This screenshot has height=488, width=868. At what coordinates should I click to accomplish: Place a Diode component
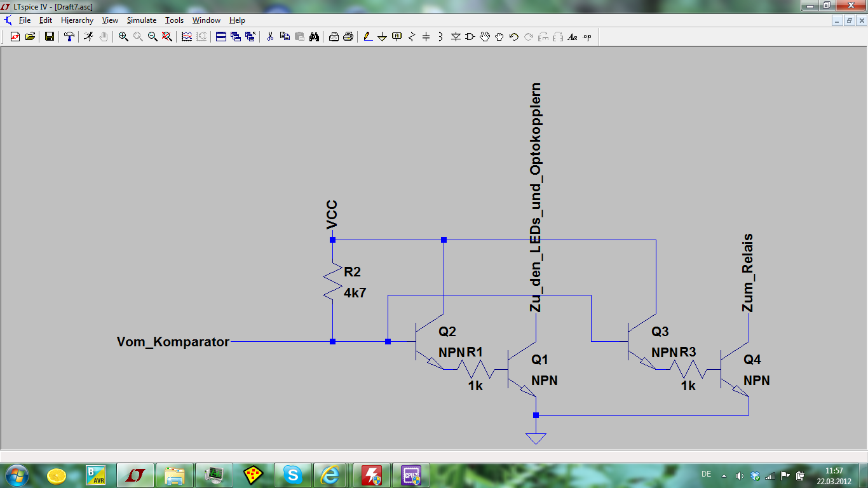[456, 37]
